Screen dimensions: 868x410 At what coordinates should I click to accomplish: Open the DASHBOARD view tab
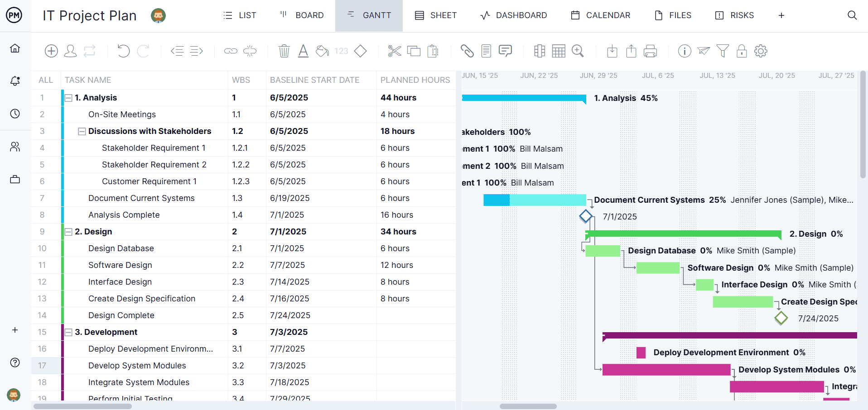pos(514,15)
